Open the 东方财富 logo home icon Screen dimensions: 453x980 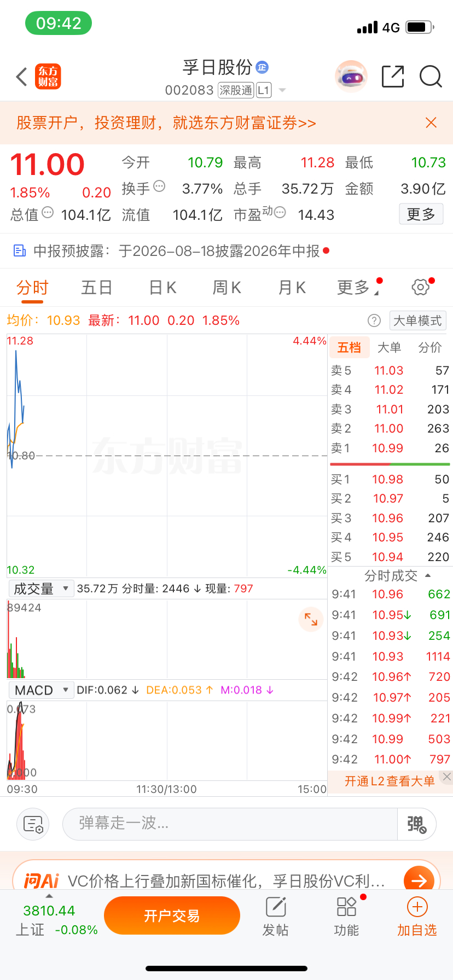(48, 77)
